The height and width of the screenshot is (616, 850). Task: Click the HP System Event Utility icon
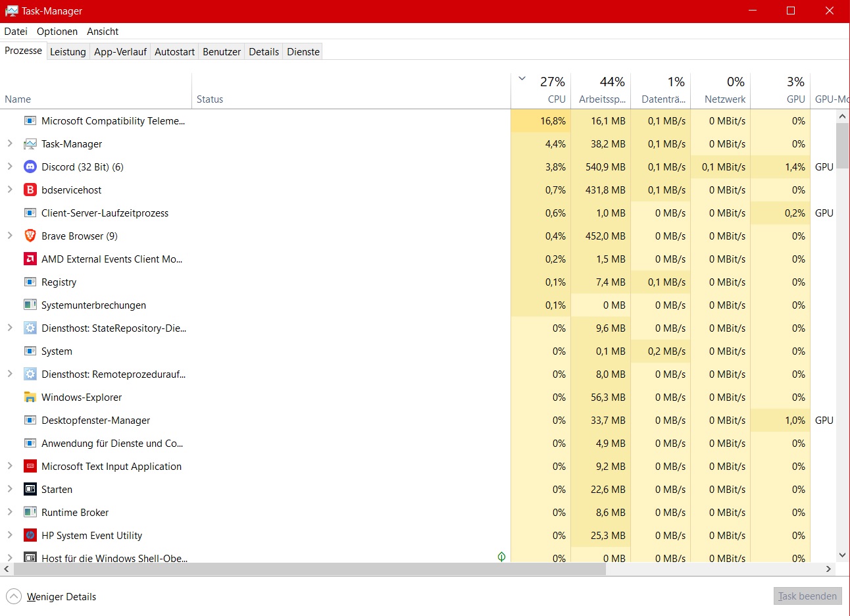[30, 536]
